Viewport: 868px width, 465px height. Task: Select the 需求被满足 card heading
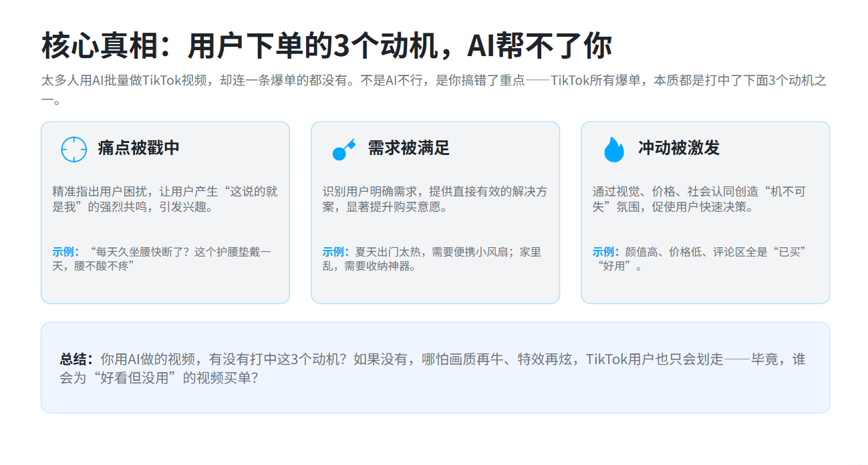click(408, 148)
